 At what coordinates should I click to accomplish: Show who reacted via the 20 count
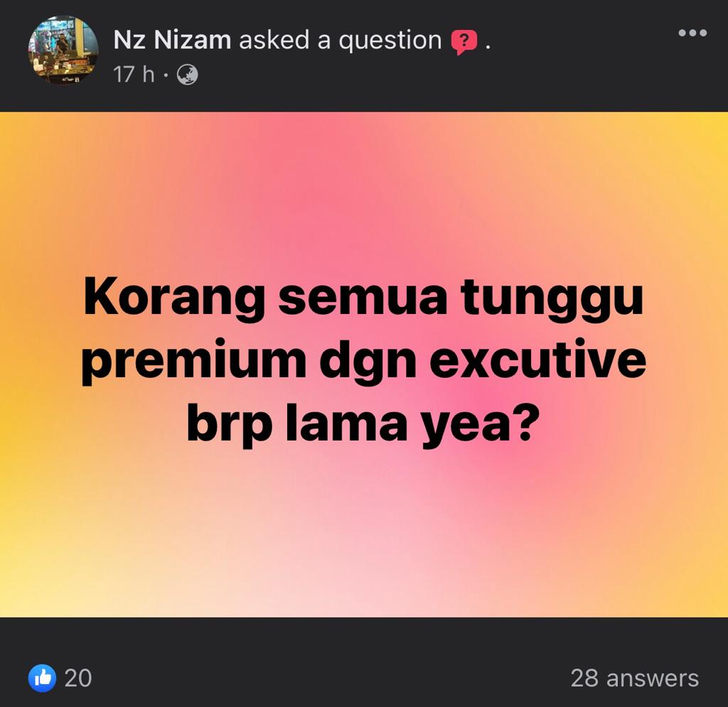pos(78,679)
